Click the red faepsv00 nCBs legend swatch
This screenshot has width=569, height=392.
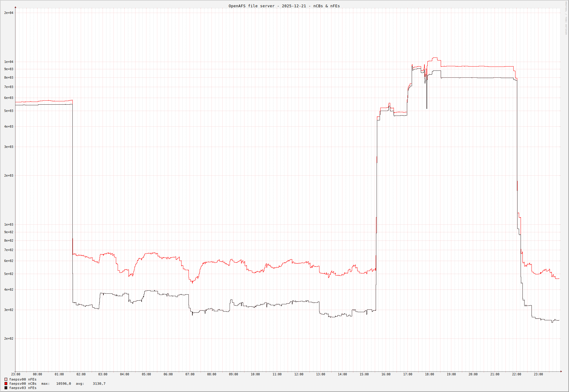coord(6,384)
